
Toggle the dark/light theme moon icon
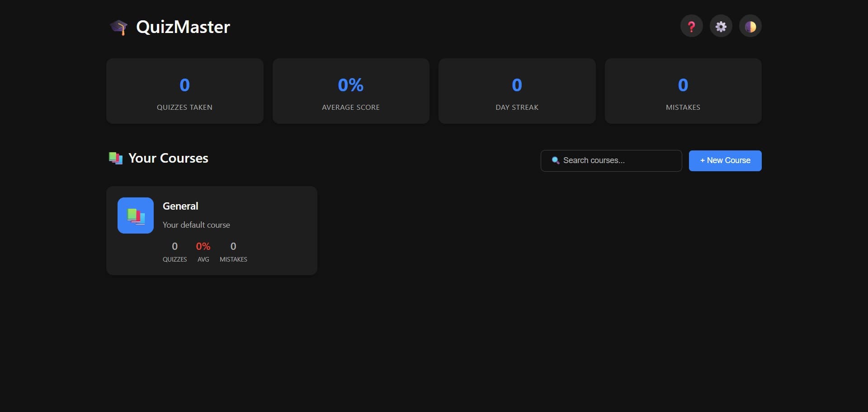click(x=750, y=27)
